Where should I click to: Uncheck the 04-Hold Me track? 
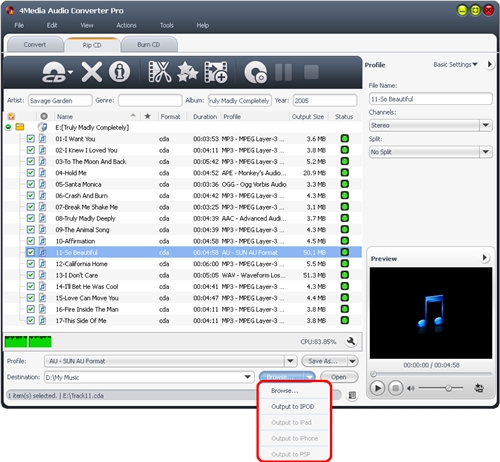(x=30, y=173)
